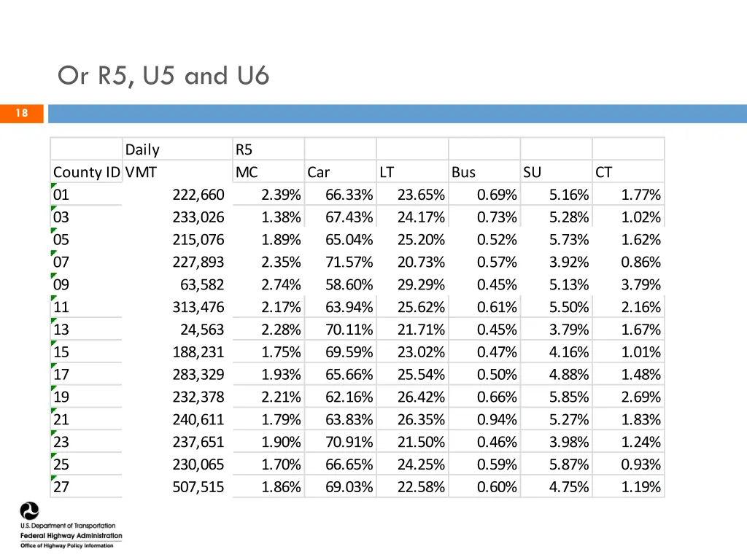The height and width of the screenshot is (560, 747).
Task: Click the slide title Or R5, U5 and U6
Action: (163, 76)
